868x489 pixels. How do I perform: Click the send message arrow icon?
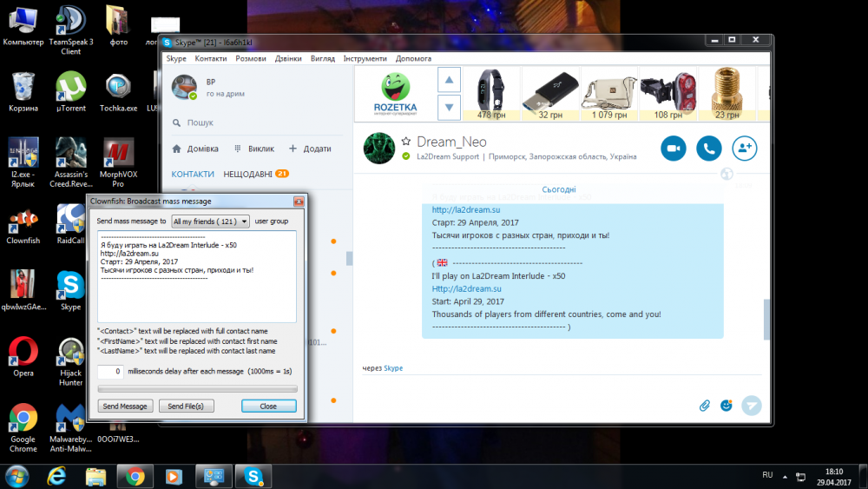tap(752, 405)
